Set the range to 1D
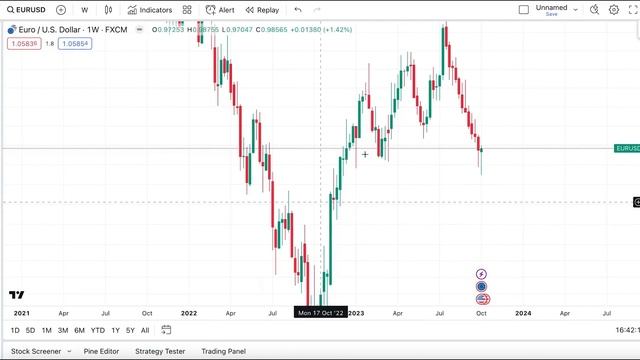The height and width of the screenshot is (360, 640). [15, 331]
